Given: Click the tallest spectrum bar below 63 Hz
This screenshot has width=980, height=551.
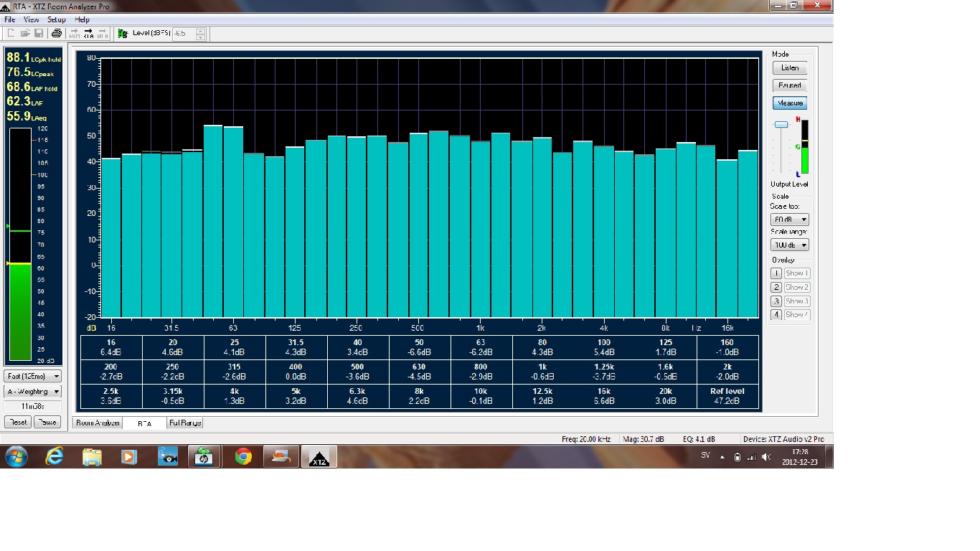Looking at the screenshot, I should [x=213, y=222].
